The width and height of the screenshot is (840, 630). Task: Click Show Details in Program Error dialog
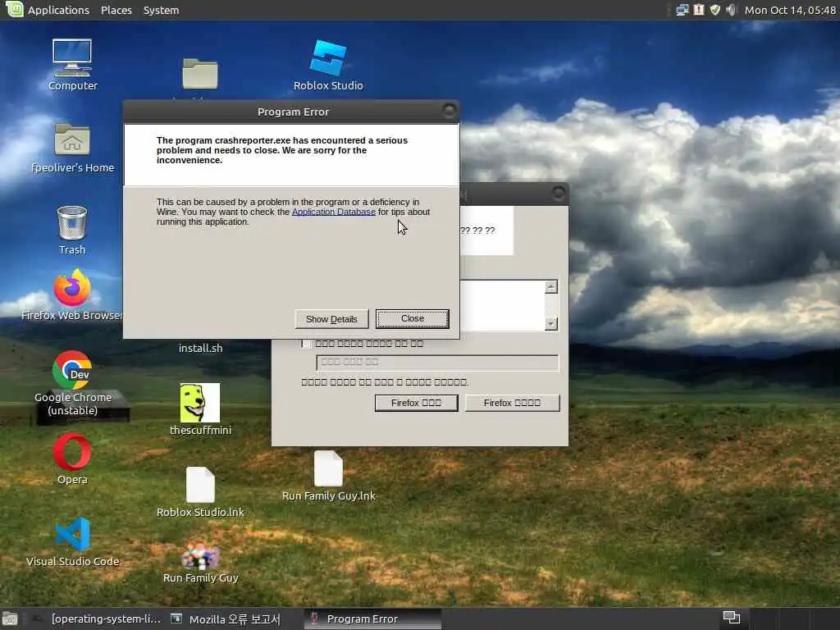tap(331, 319)
